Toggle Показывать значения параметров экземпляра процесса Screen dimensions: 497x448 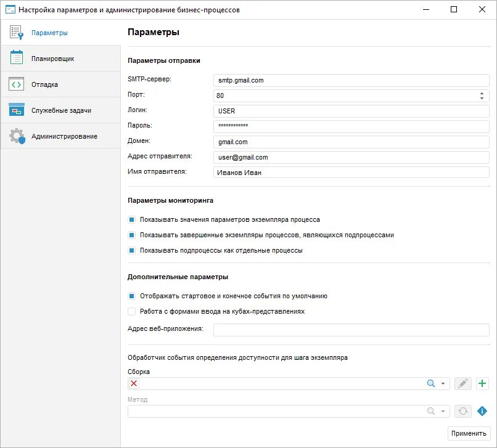[131, 219]
